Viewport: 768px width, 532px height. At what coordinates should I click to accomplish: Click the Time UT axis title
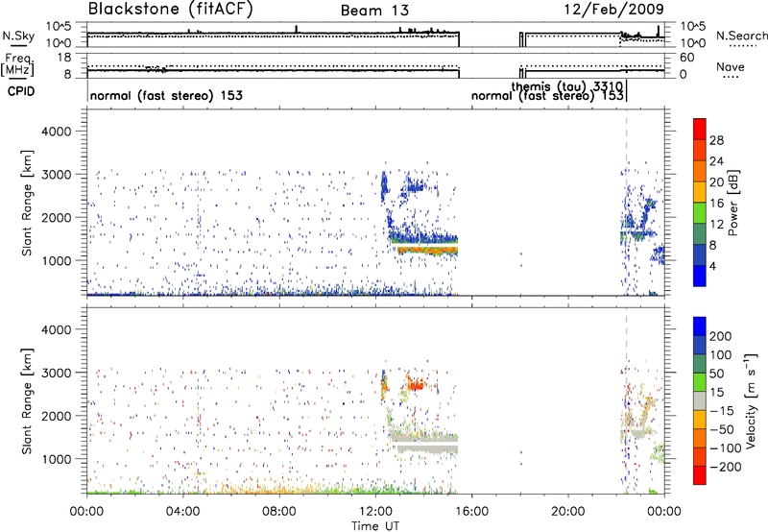tap(375, 525)
